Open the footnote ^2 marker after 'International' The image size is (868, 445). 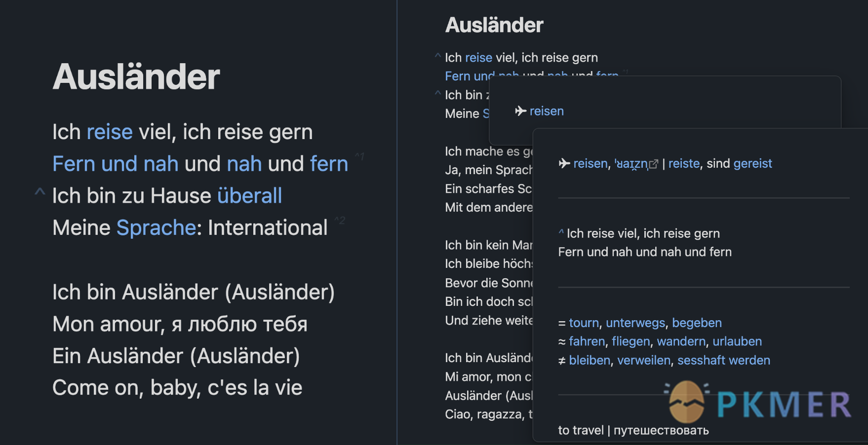(340, 220)
